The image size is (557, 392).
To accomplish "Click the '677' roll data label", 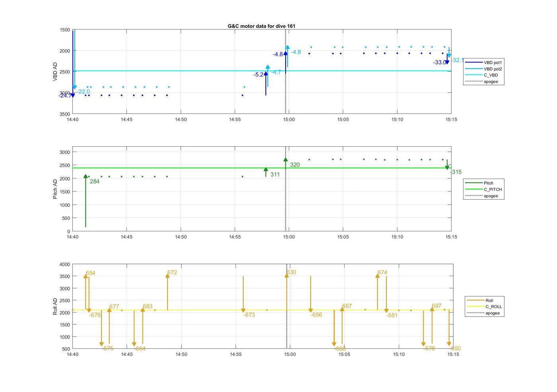I will 114,307.
